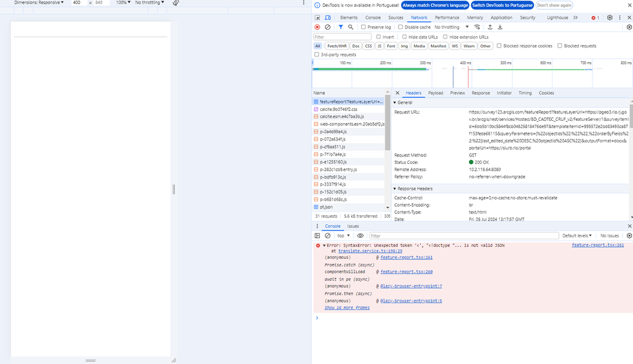Open the 100% zoom dropdown
This screenshot has width=633, height=364.
click(123, 3)
